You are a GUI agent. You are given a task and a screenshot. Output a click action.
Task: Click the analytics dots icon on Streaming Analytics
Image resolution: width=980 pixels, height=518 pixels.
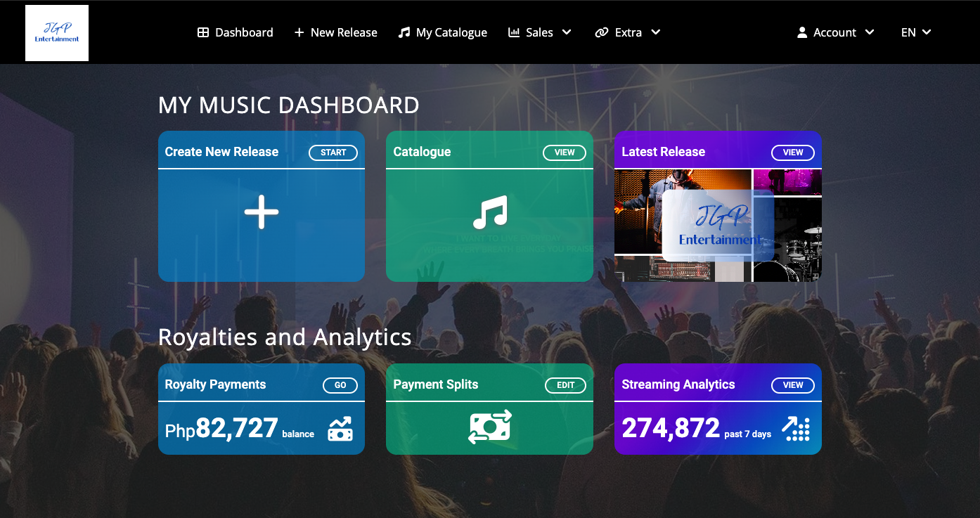point(795,428)
